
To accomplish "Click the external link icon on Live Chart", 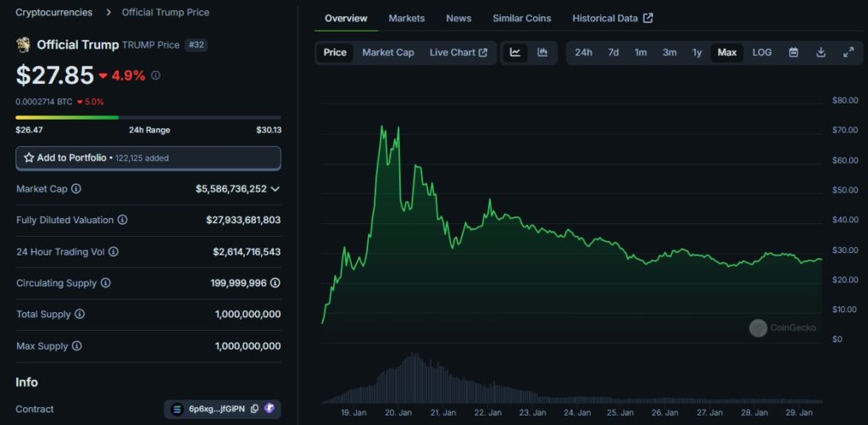I will coord(482,53).
